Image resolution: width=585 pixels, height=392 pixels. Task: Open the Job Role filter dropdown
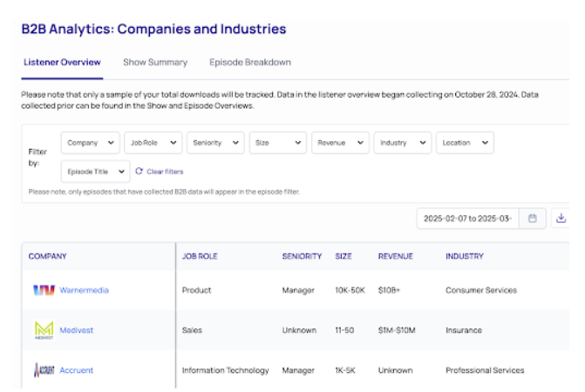(x=153, y=143)
